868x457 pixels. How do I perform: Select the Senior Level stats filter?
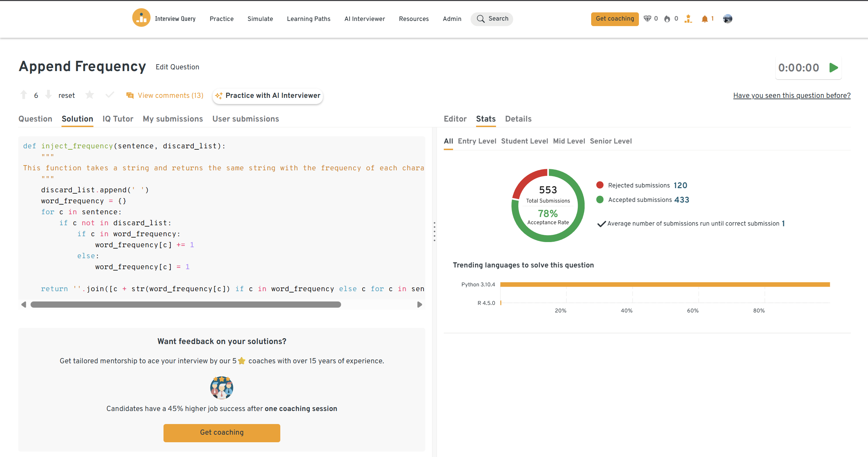611,141
